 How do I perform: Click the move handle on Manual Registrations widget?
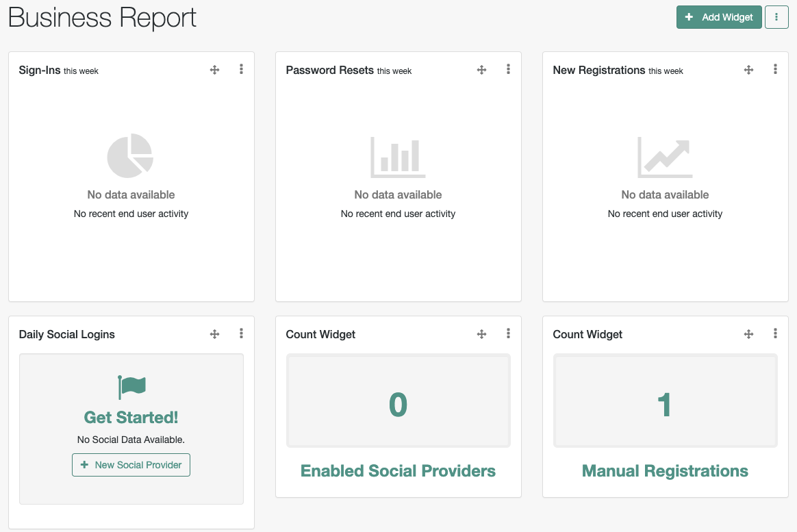pos(748,333)
